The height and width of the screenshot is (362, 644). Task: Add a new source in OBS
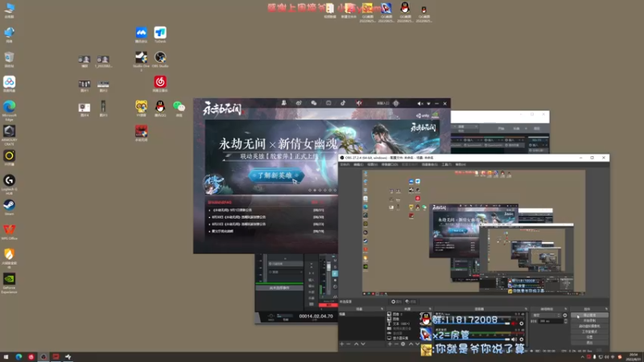pos(390,344)
